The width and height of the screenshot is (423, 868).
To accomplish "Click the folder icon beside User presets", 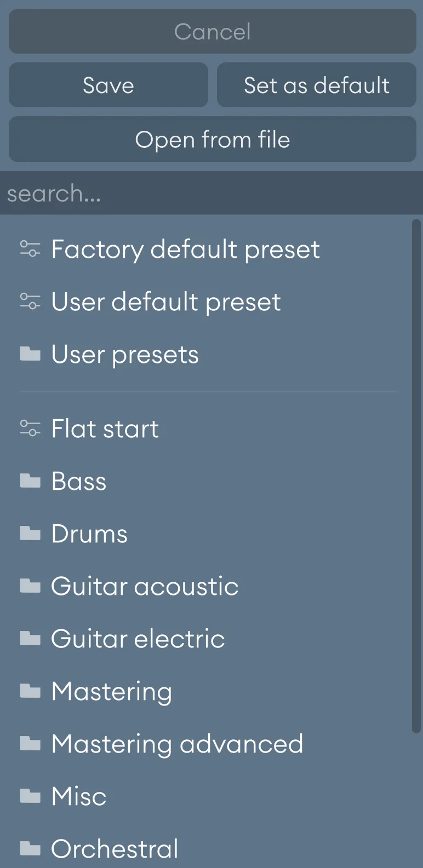I will pyautogui.click(x=31, y=354).
